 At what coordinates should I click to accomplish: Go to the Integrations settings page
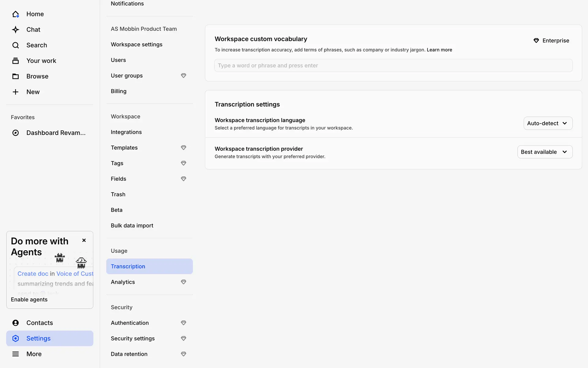coord(126,132)
